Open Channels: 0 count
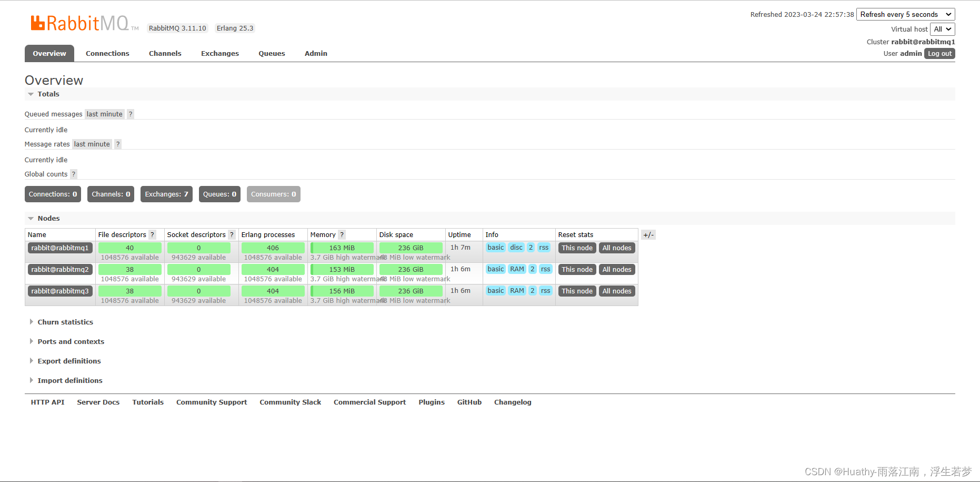The height and width of the screenshot is (482, 980). (111, 194)
